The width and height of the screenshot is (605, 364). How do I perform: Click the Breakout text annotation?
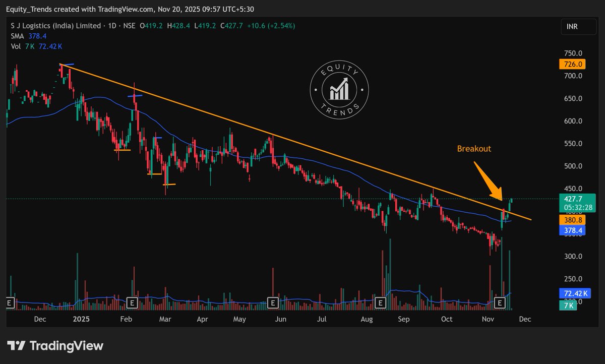point(473,149)
